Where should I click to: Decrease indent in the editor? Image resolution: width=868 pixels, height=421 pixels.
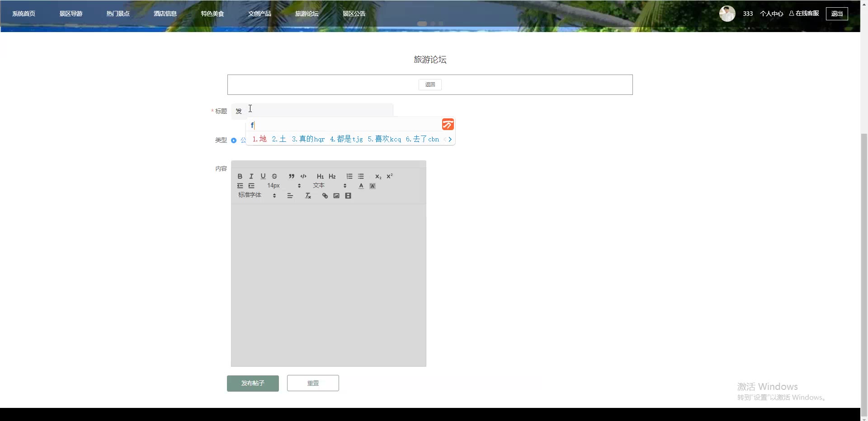click(240, 186)
